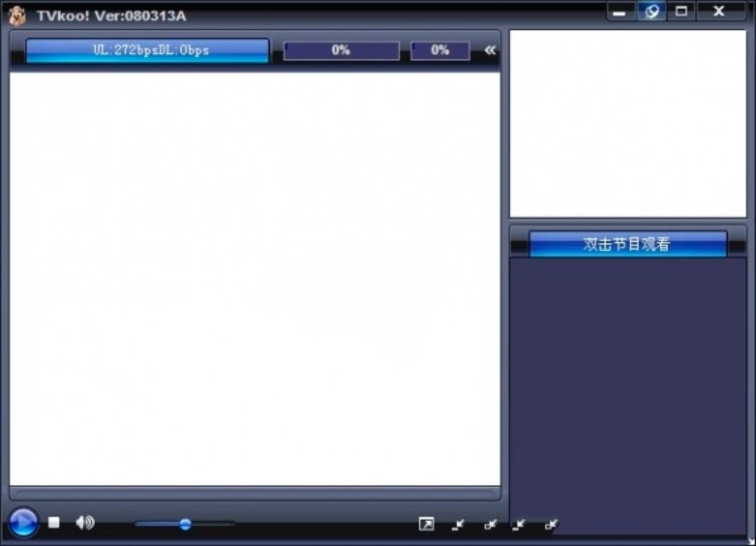This screenshot has height=546, width=756.
Task: Click inside the empty channel list panel
Action: (x=627, y=391)
